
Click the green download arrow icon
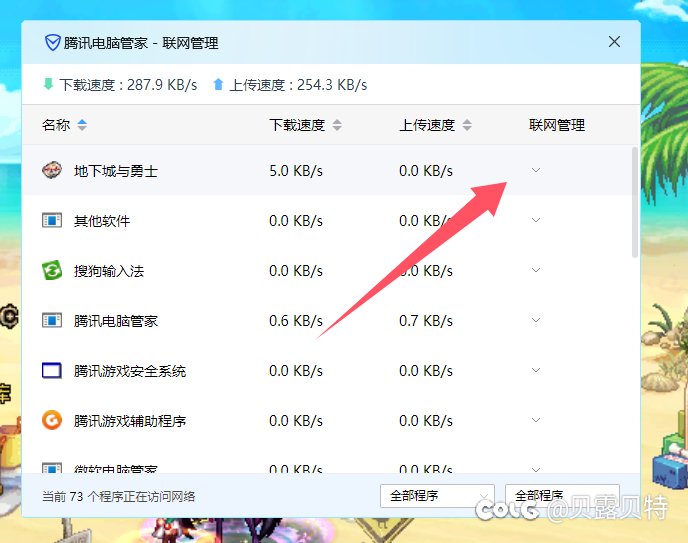[x=48, y=83]
